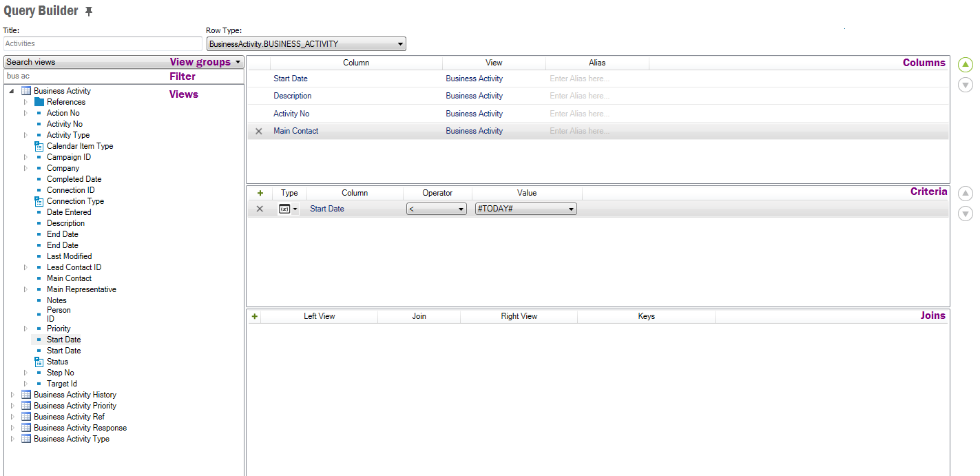Select Calendar Item Type in the tree
This screenshot has width=980, height=476.
coord(79,146)
